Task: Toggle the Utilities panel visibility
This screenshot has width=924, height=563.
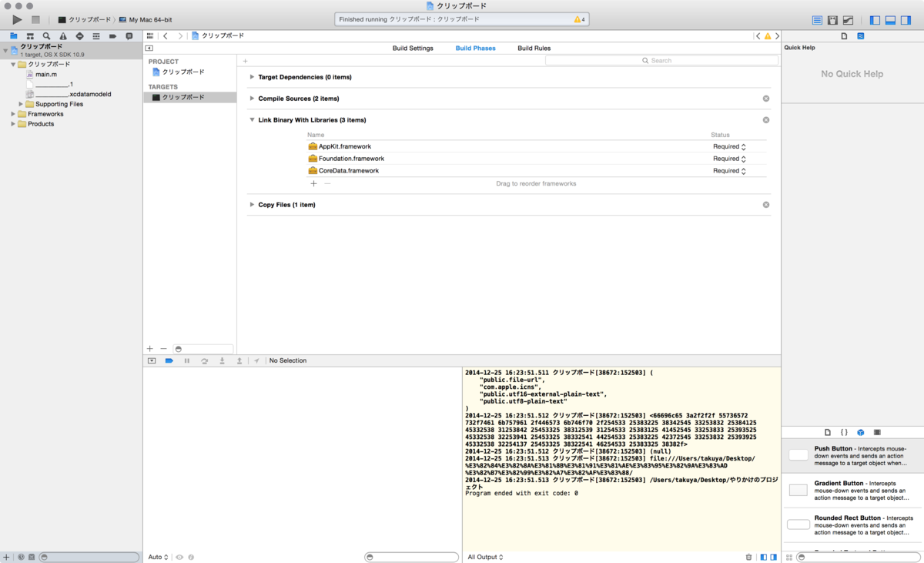Action: [906, 19]
